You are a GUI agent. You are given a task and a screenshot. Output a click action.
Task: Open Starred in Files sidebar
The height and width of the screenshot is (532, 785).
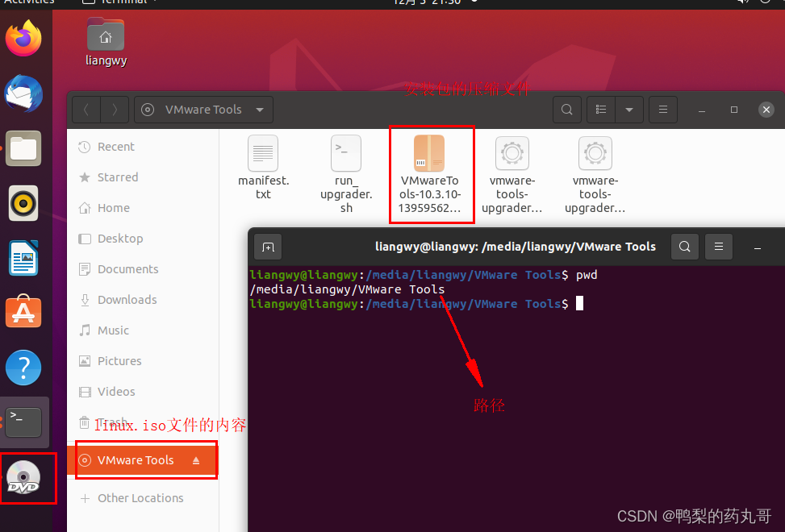click(143, 177)
